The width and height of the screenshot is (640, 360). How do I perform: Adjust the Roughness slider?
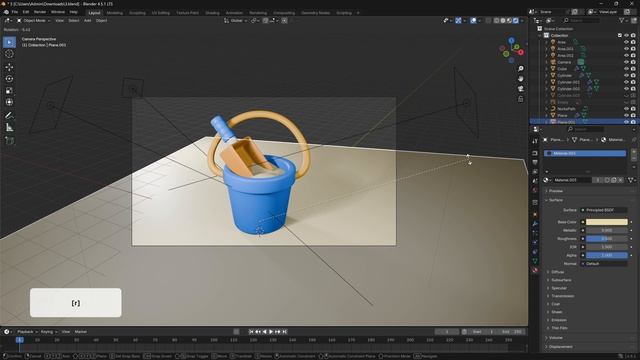pos(607,238)
